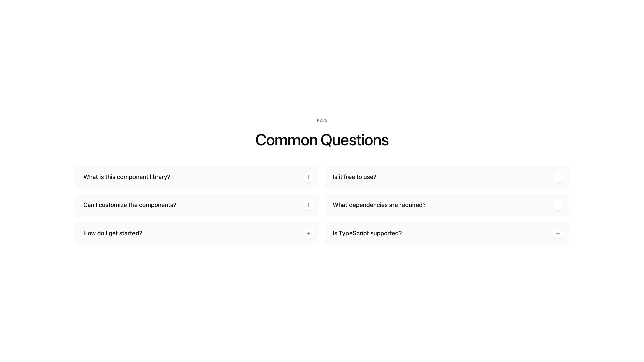Click the "Can I customize the components?" card
644x362 pixels.
pyautogui.click(x=197, y=205)
